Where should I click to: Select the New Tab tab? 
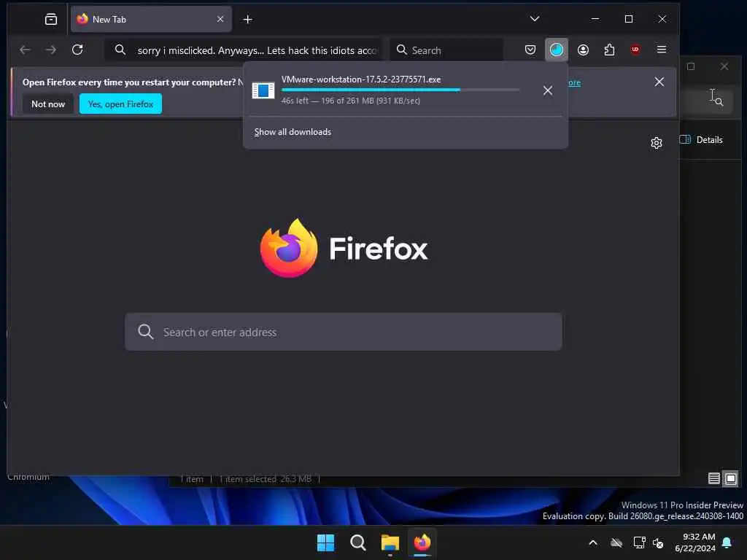click(151, 19)
